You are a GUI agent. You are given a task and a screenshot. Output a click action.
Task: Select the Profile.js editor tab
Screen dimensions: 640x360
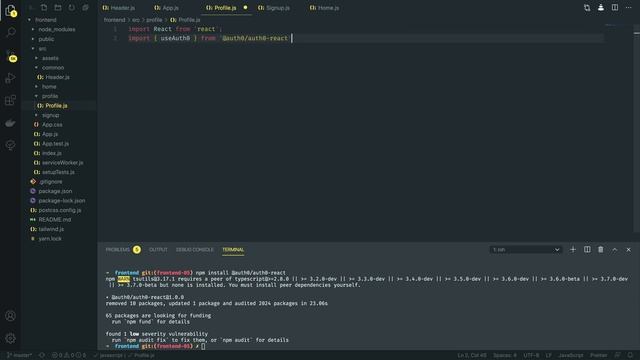[x=227, y=8]
